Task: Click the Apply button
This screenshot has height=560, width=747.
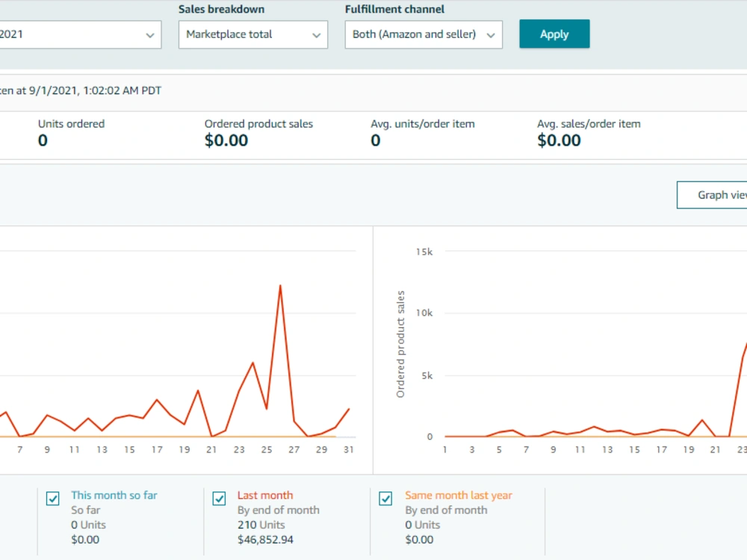Action: point(554,34)
